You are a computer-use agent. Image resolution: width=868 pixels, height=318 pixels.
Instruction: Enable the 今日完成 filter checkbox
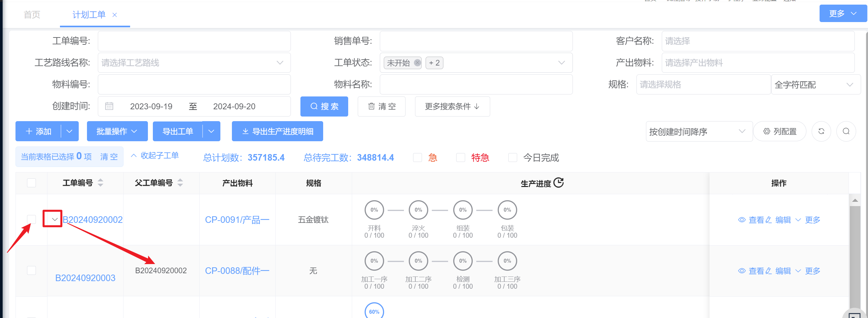point(513,158)
